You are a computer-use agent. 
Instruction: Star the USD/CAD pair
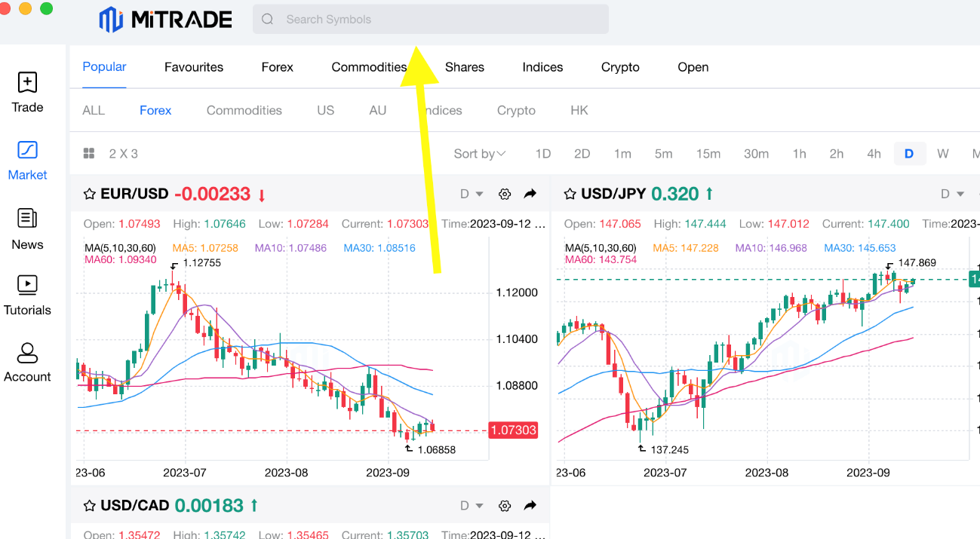pyautogui.click(x=89, y=506)
